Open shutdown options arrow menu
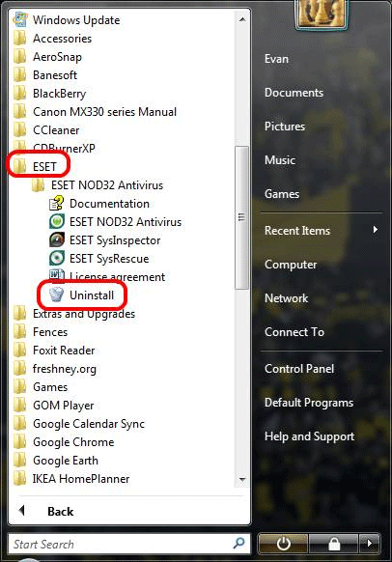392x562 pixels. pyautogui.click(x=370, y=544)
